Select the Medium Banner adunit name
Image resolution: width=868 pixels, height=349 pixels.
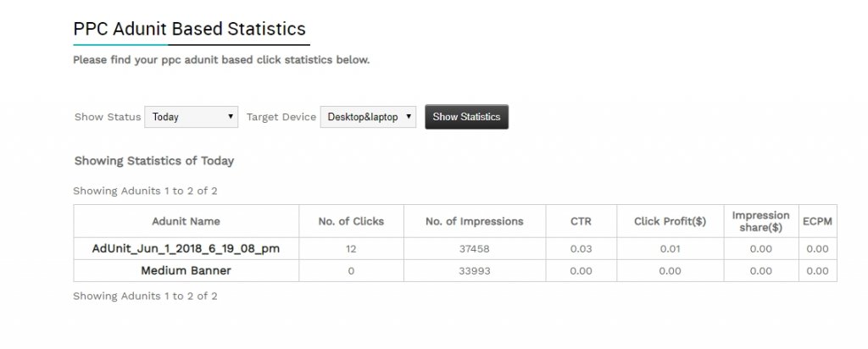[x=186, y=271]
